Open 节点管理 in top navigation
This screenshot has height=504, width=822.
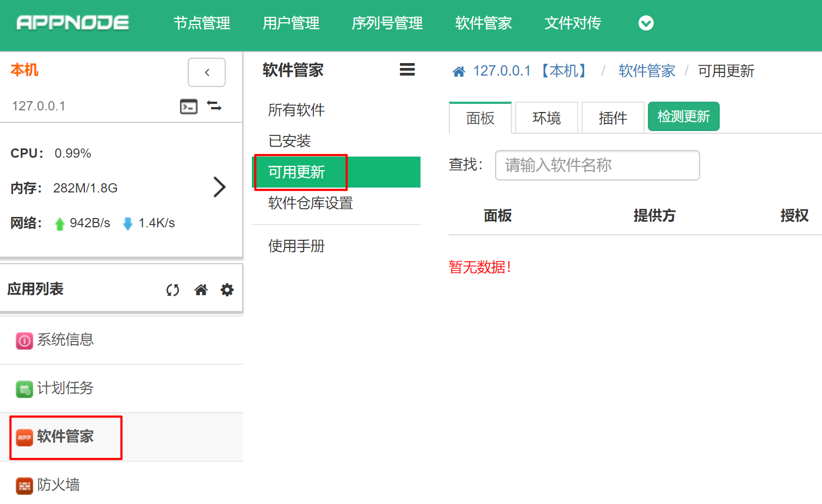click(202, 23)
